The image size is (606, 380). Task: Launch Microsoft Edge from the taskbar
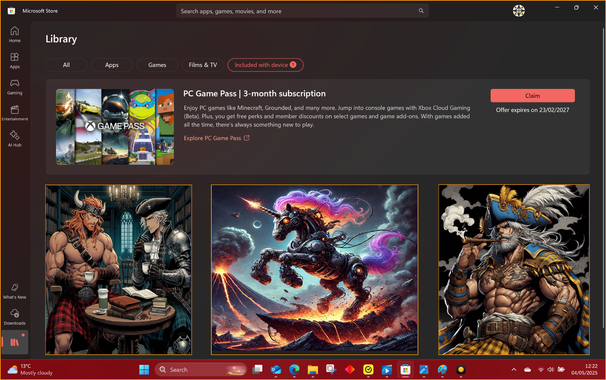[294, 370]
